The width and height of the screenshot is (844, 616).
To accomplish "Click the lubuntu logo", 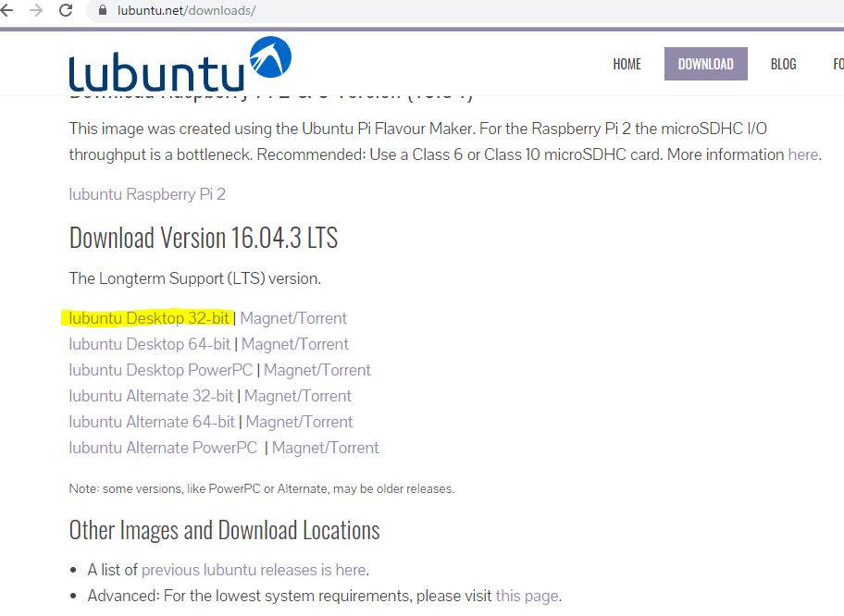I will point(180,64).
